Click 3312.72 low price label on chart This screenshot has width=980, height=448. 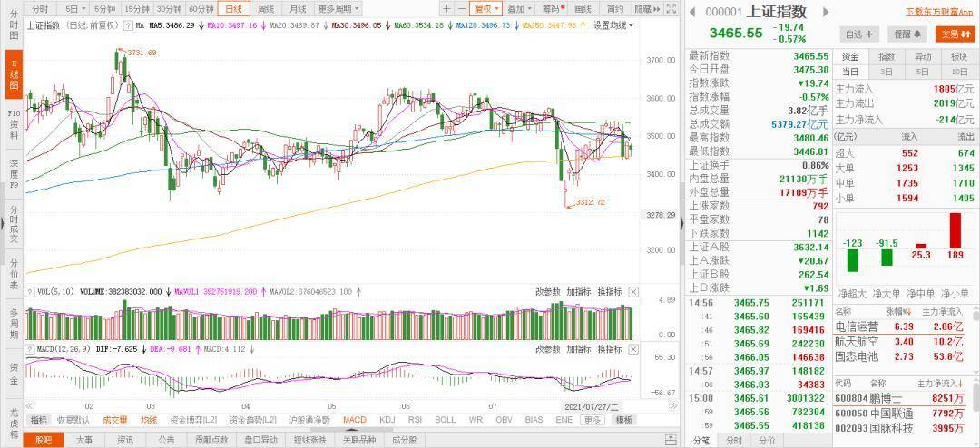[x=590, y=202]
